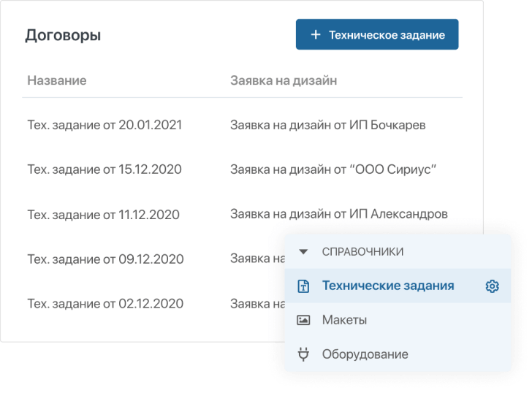The width and height of the screenshot is (532, 393).
Task: Click the Договоры heading
Action: pos(63,35)
